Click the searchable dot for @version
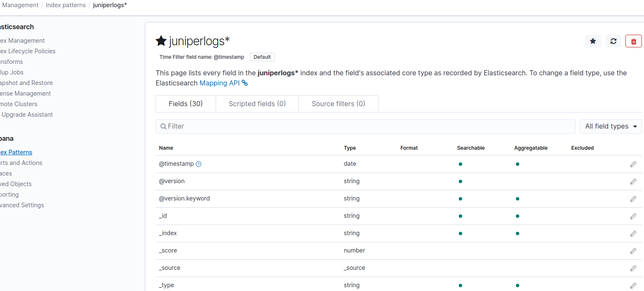This screenshot has height=291, width=644. (460, 181)
